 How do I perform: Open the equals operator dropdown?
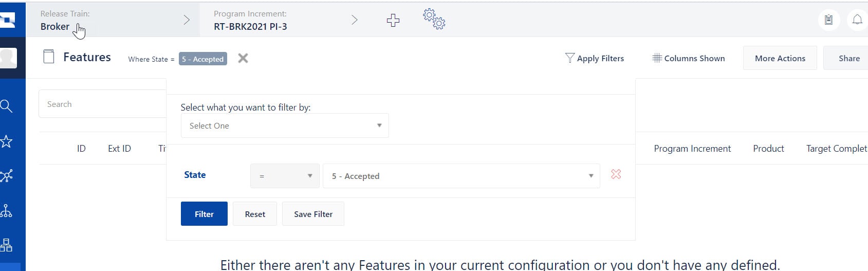pos(285,176)
